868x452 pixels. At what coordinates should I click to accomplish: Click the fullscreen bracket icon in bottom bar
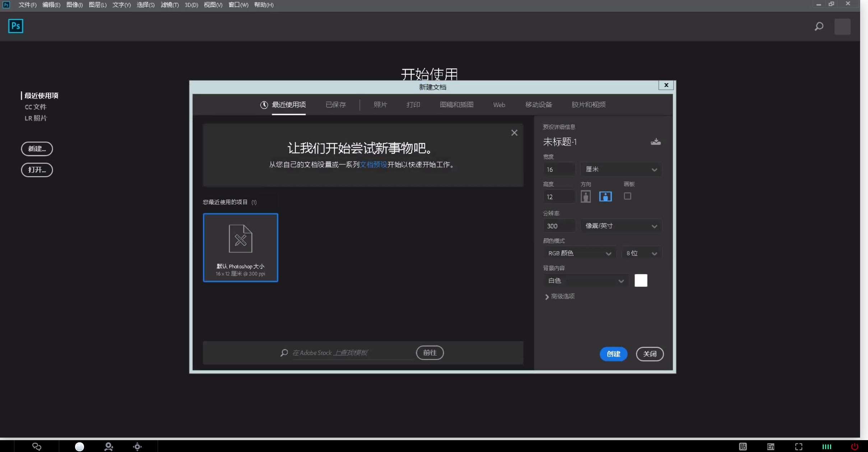coord(799,447)
